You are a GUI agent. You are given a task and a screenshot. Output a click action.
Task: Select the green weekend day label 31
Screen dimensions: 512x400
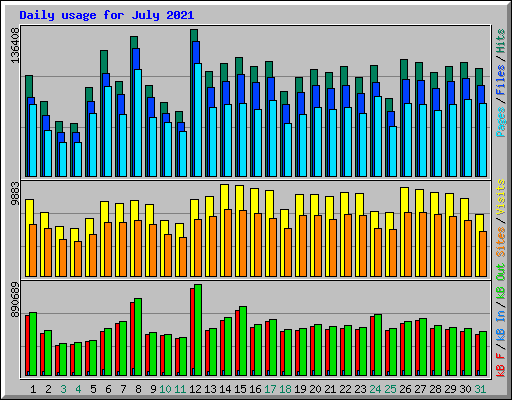click(480, 389)
